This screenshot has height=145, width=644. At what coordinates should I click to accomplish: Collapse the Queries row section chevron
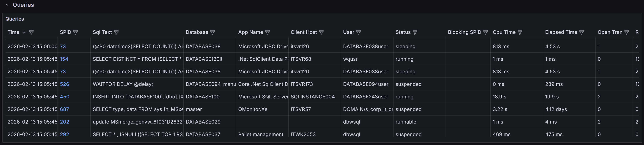tap(7, 5)
